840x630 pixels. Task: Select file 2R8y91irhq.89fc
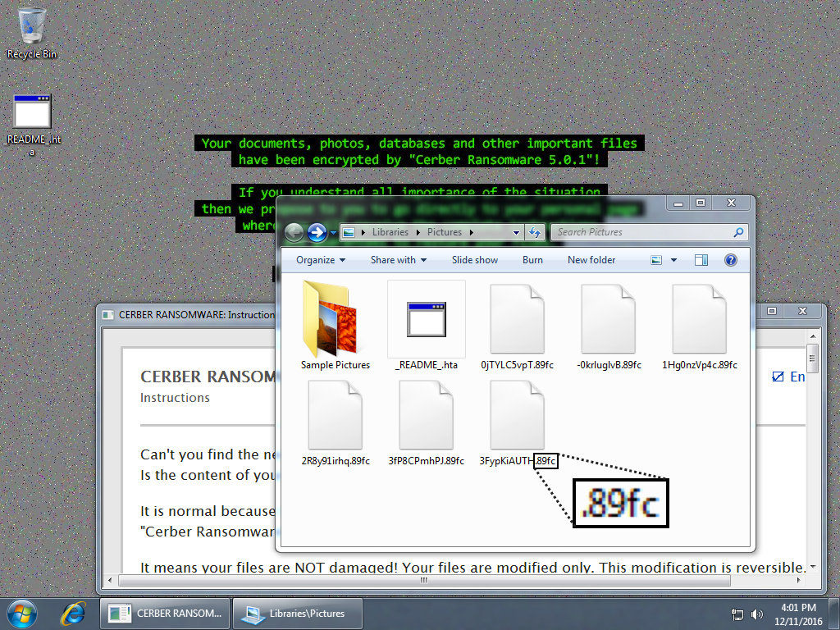tap(336, 422)
